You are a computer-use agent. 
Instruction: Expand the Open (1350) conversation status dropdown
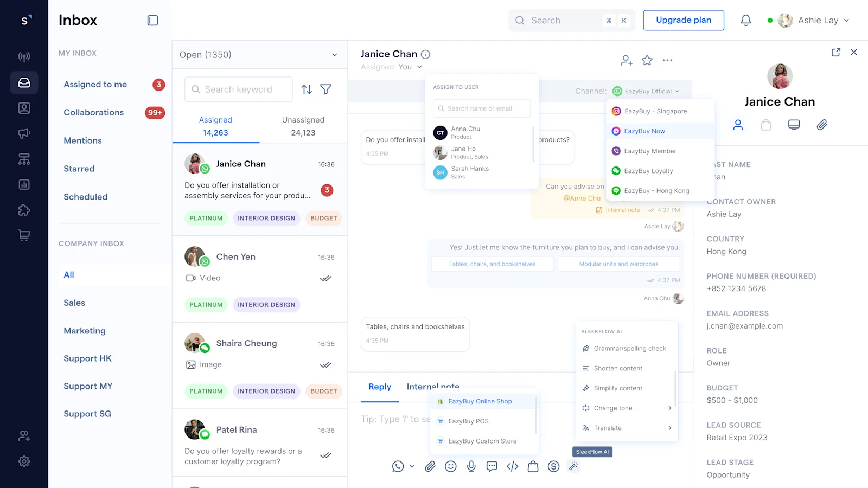pyautogui.click(x=259, y=54)
